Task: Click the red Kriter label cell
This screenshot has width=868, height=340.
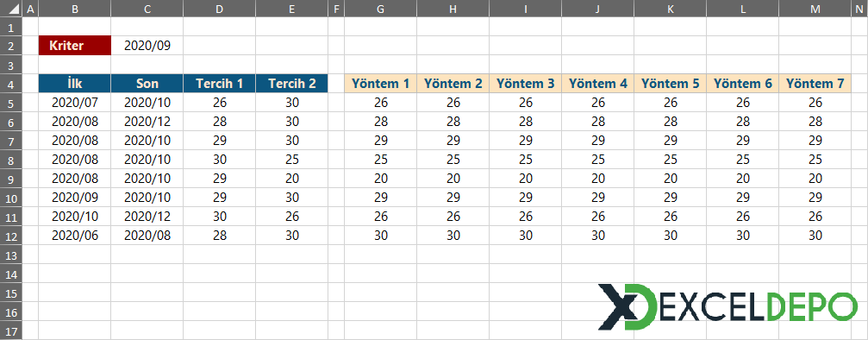Action: click(x=75, y=46)
